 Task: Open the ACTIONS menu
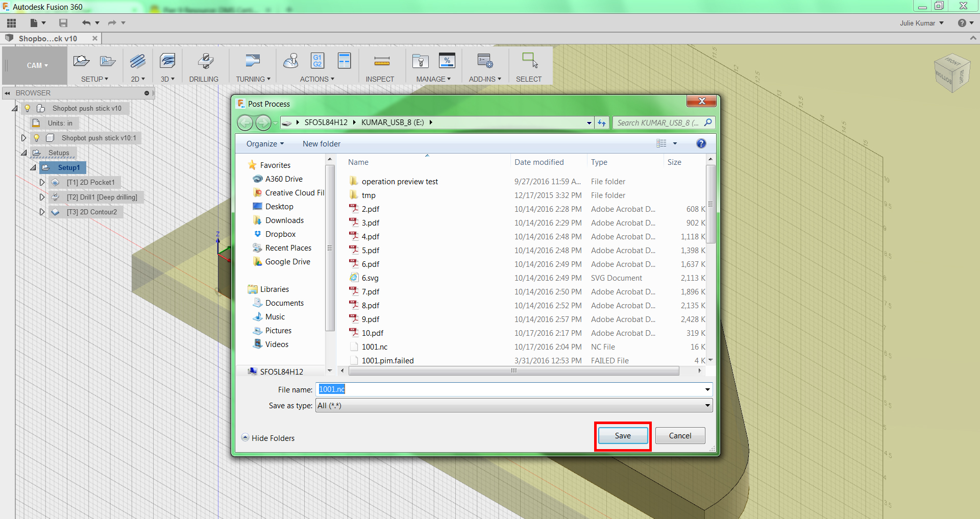point(317,79)
